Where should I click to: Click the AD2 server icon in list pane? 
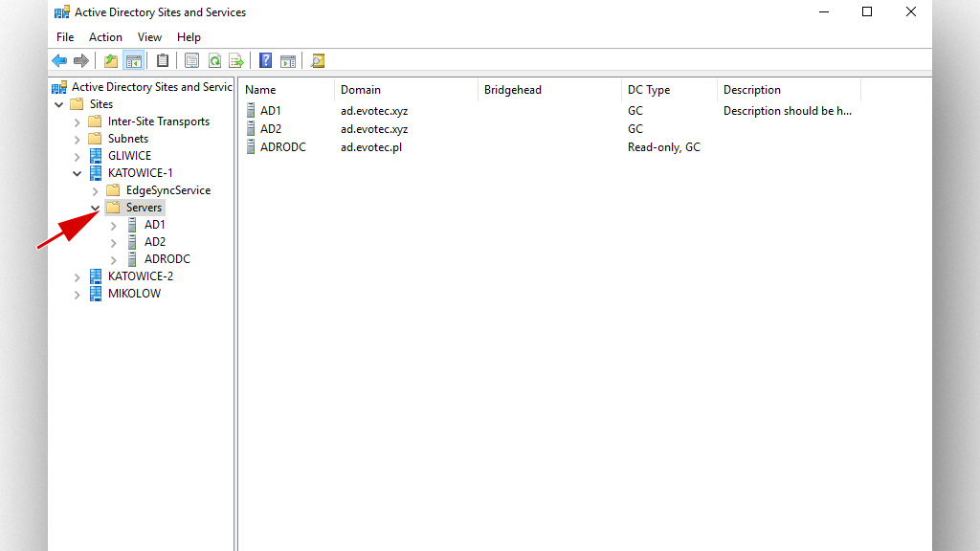(251, 129)
